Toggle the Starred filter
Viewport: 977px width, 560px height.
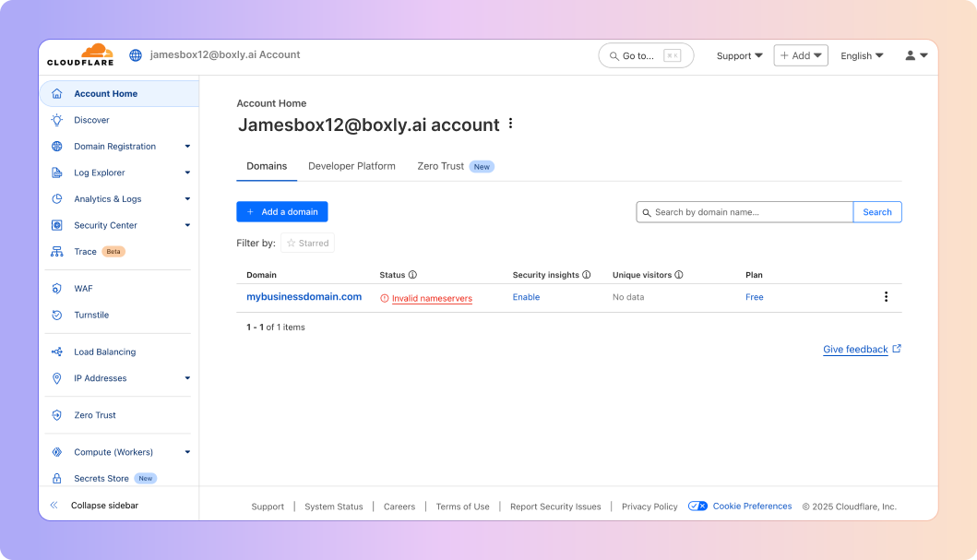pyautogui.click(x=308, y=243)
